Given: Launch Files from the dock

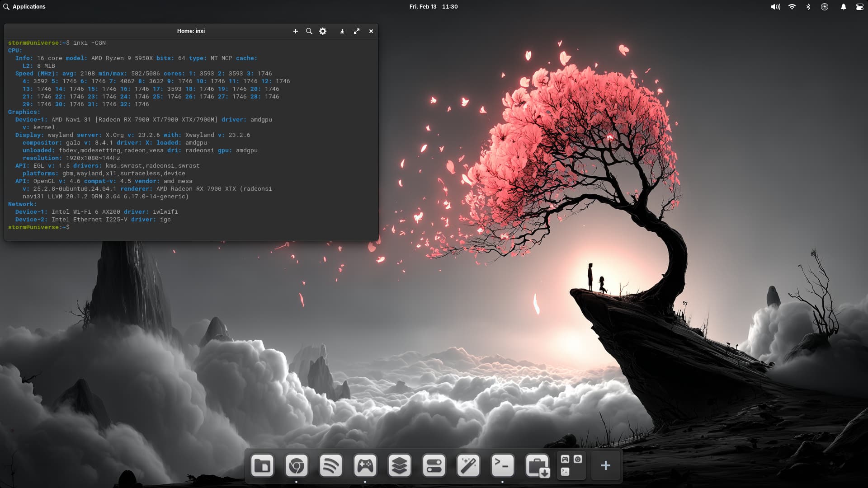Looking at the screenshot, I should (262, 465).
